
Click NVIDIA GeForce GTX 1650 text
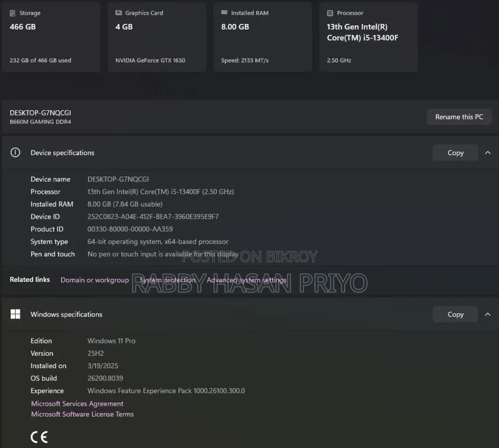coord(150,60)
